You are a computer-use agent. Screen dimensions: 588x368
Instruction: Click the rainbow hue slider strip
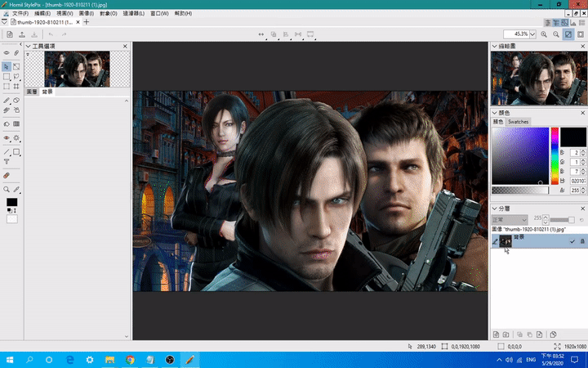click(x=555, y=156)
